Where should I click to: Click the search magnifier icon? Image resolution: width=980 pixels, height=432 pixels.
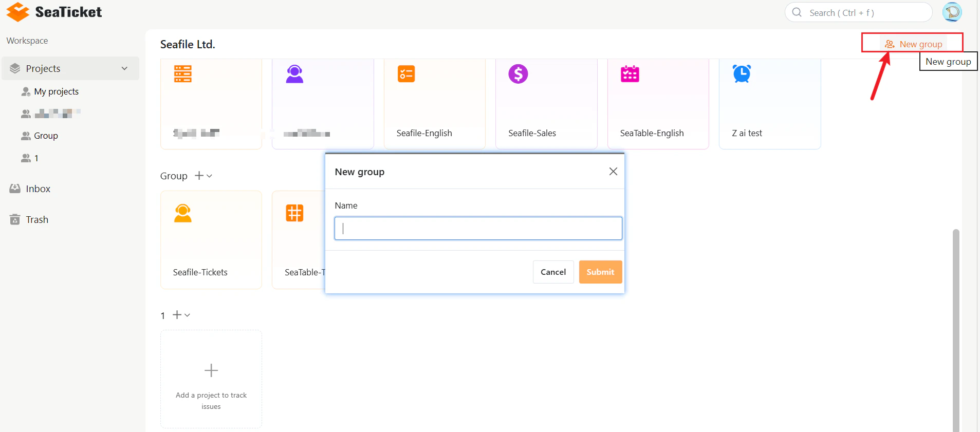point(797,12)
